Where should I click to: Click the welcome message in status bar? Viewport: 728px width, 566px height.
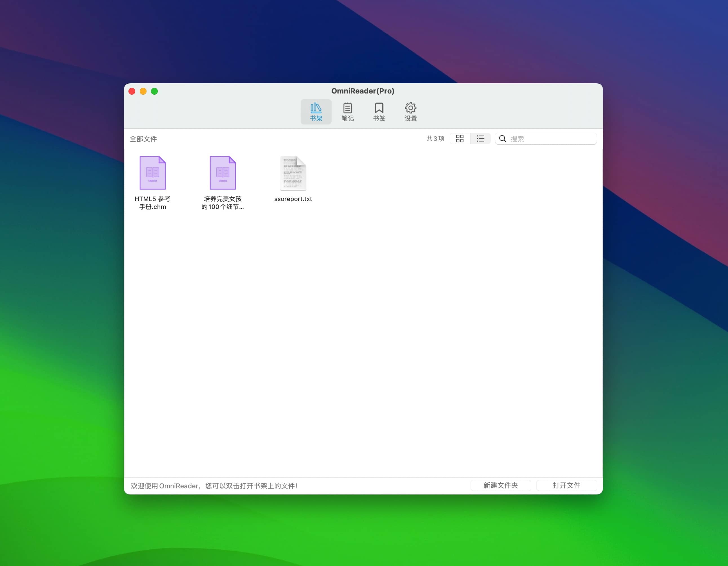214,486
